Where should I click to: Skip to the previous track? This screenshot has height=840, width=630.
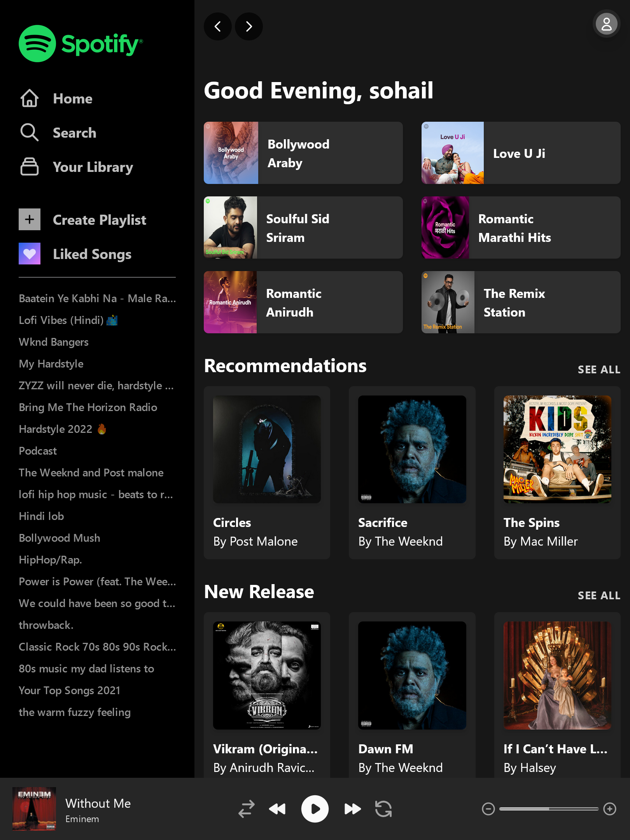[277, 809]
